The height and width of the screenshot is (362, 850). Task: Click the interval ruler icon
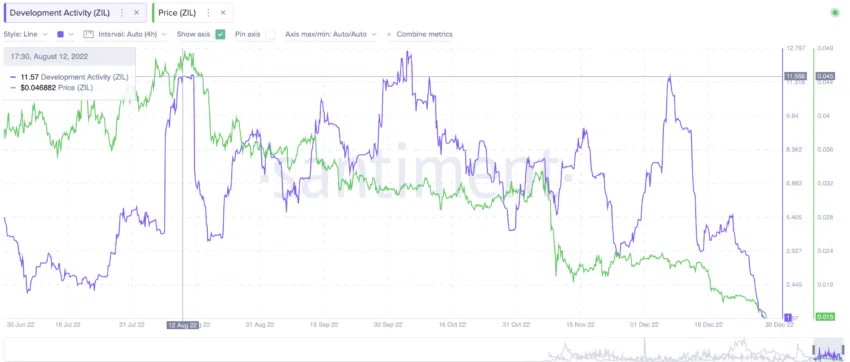[x=88, y=34]
